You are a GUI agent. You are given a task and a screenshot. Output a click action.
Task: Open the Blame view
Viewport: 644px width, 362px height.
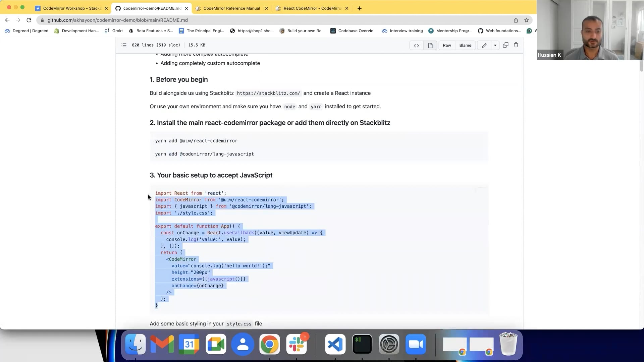click(465, 45)
